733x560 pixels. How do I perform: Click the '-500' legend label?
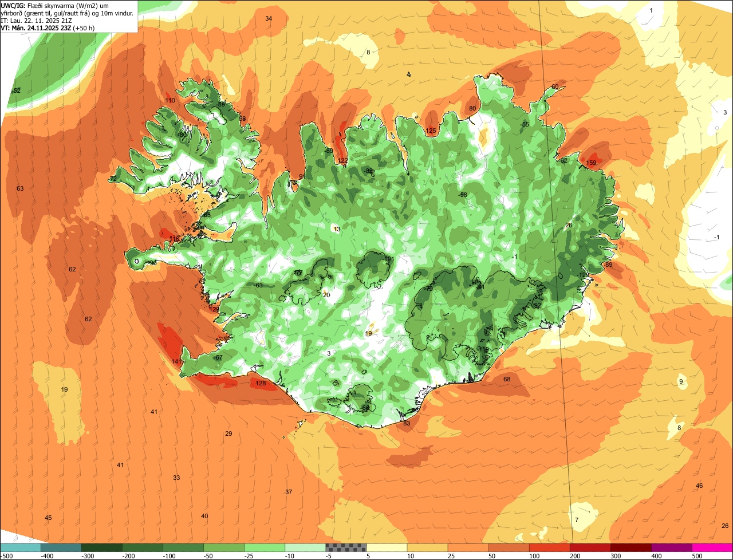tap(7, 556)
